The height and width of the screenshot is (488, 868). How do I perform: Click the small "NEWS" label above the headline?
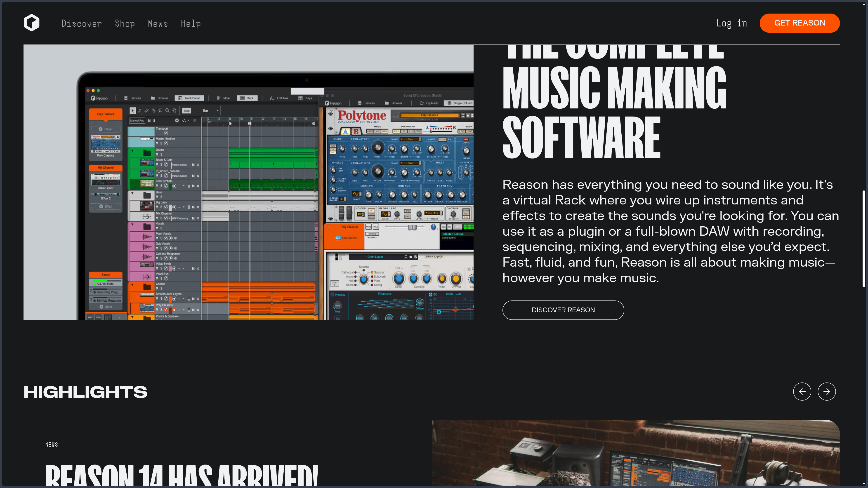52,445
